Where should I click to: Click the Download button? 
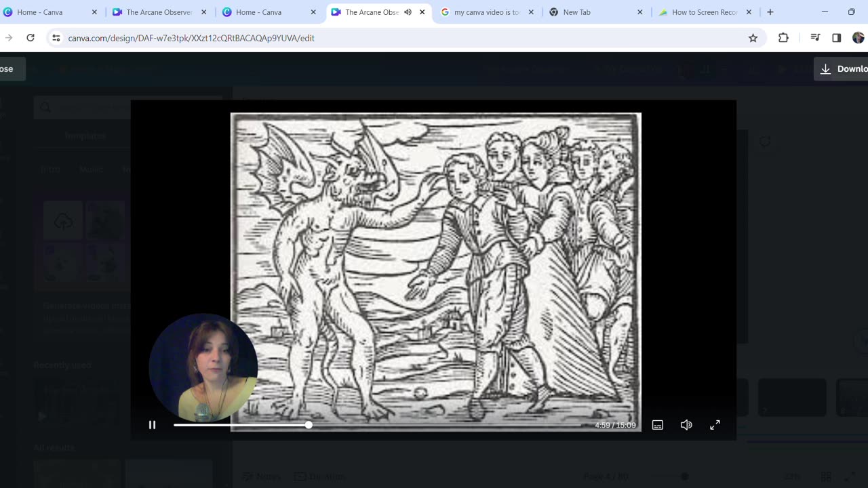point(842,68)
